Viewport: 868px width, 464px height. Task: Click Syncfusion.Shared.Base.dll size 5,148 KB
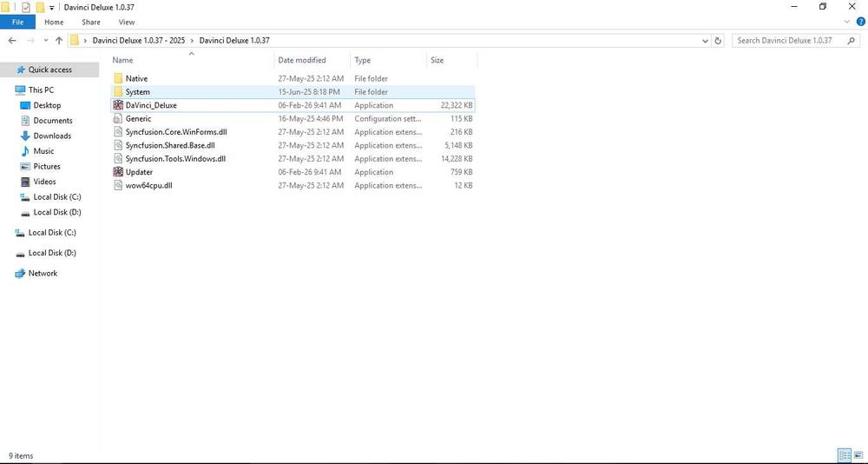tap(459, 145)
